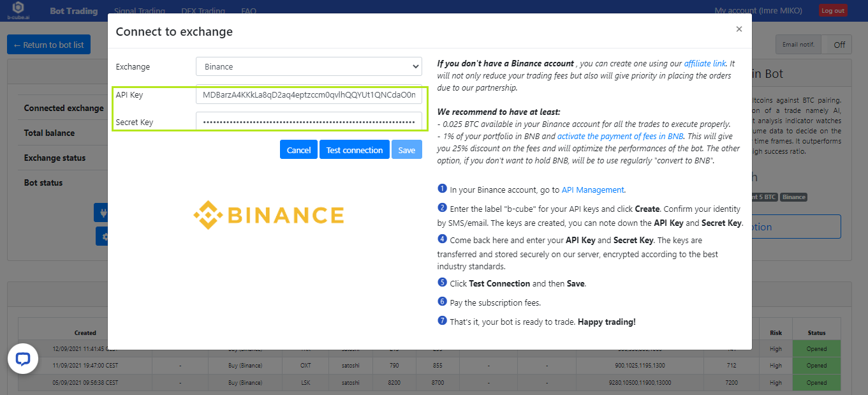The height and width of the screenshot is (395, 868).
Task: Open the Bot Trading menu
Action: 74,11
